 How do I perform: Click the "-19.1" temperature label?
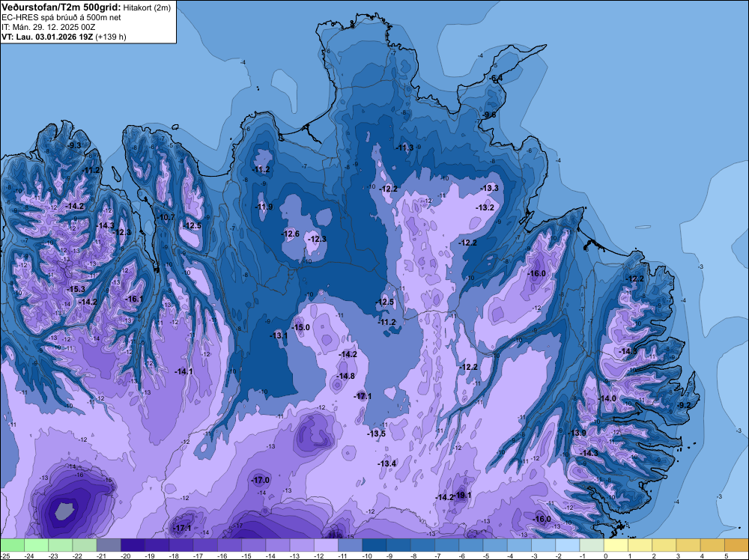pos(462,495)
